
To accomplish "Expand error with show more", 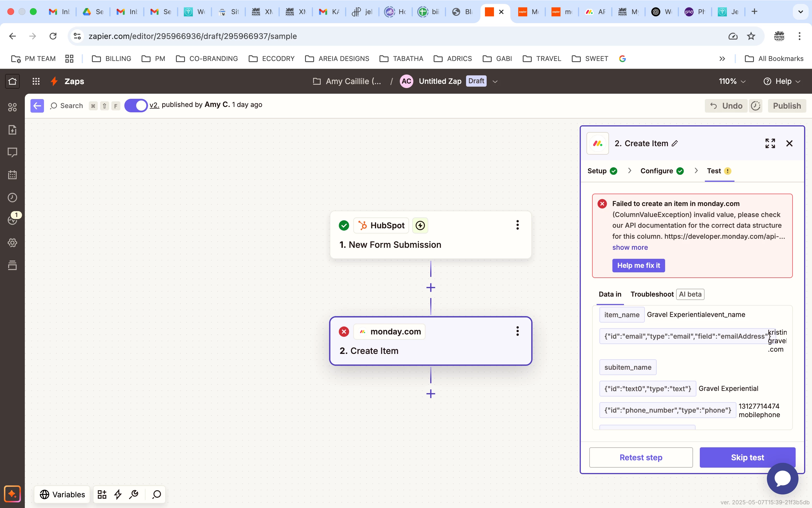I will click(x=630, y=247).
